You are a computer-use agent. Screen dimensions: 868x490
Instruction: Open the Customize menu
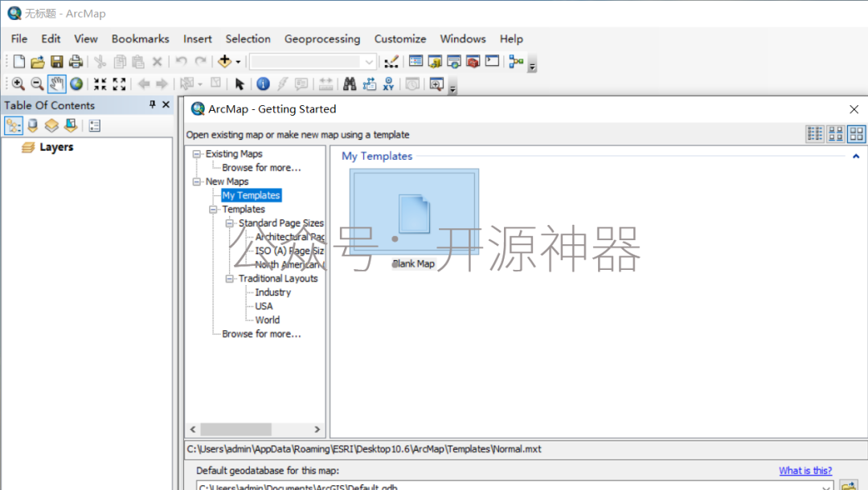[x=400, y=39]
